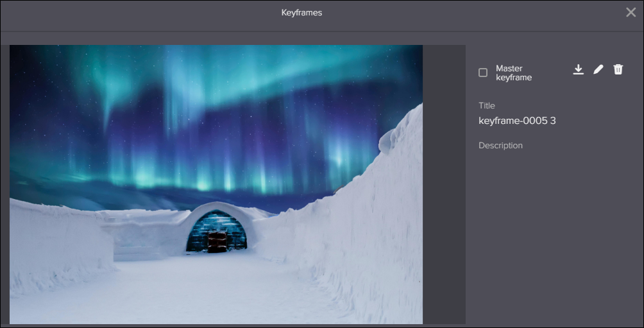Click the Description field label

(500, 146)
